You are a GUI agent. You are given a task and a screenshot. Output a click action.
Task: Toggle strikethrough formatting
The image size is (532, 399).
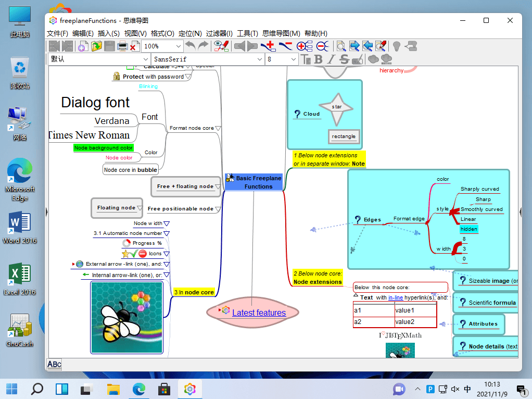(x=344, y=59)
